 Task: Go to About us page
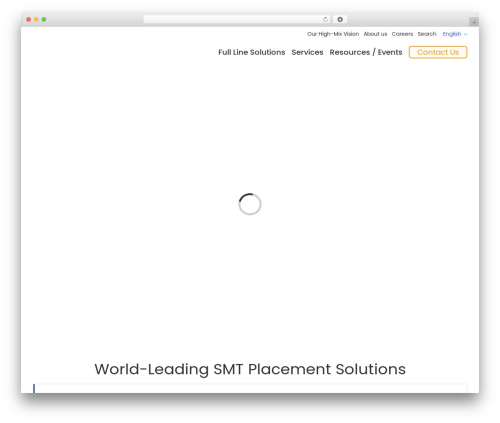tap(375, 34)
